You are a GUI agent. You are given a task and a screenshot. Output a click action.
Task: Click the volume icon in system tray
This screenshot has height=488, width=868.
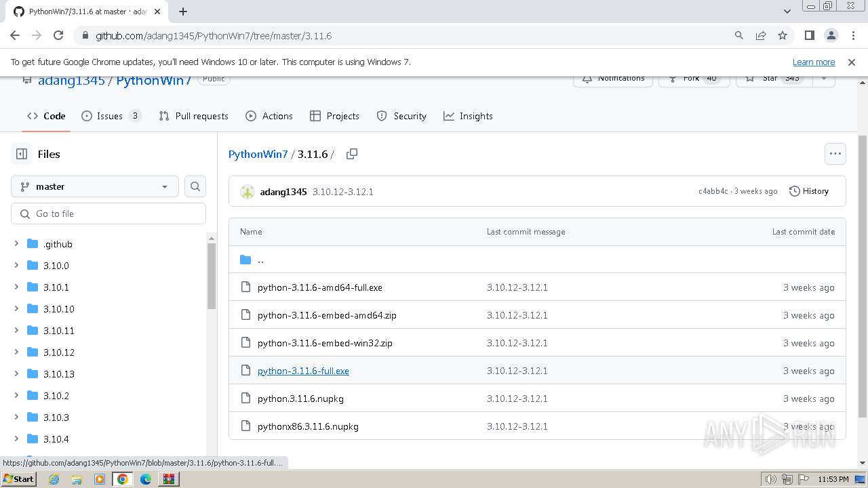pyautogui.click(x=770, y=479)
